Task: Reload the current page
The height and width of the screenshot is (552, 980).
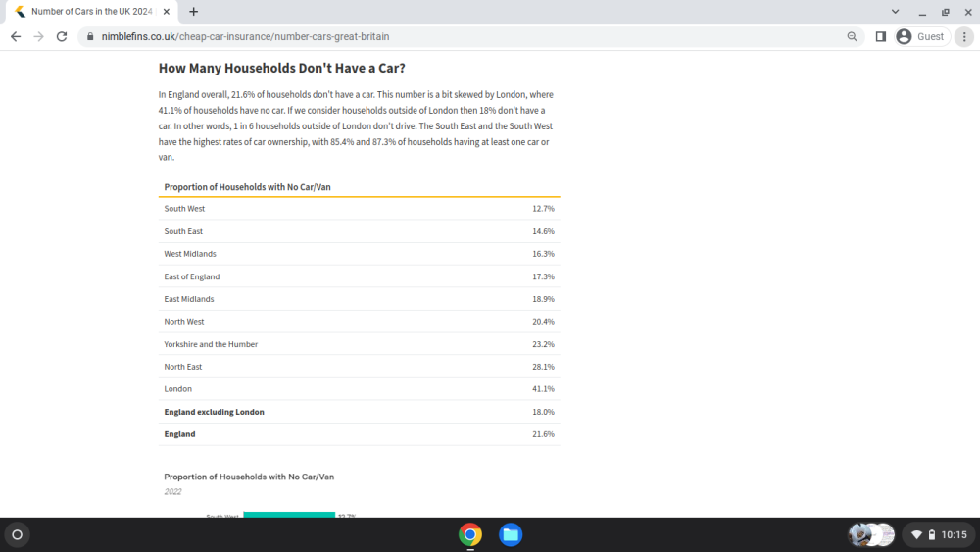Action: (61, 37)
